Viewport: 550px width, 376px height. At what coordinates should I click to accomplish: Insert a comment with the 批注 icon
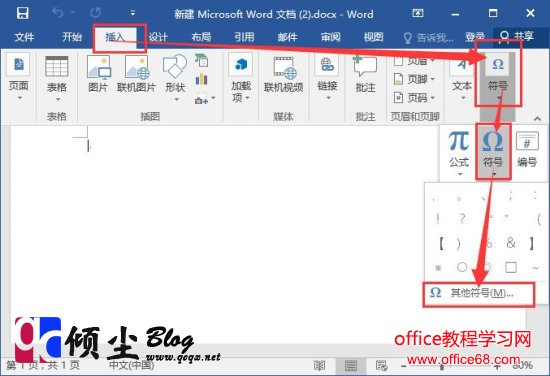[x=365, y=74]
